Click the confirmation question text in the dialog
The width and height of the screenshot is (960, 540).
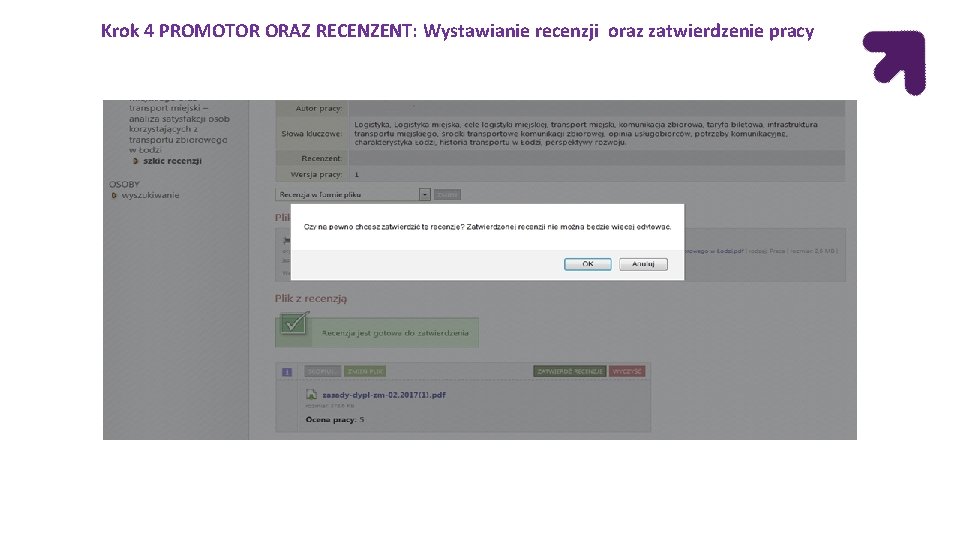coord(487,227)
